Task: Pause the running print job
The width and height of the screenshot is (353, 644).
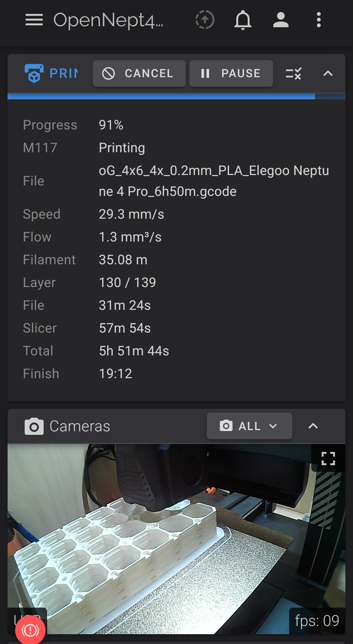Action: [x=231, y=73]
